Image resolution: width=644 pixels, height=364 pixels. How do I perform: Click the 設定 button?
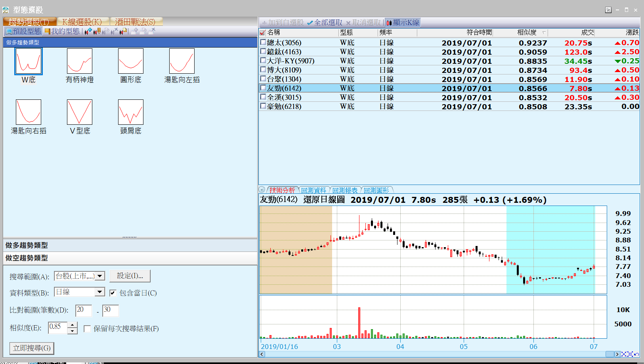click(130, 276)
